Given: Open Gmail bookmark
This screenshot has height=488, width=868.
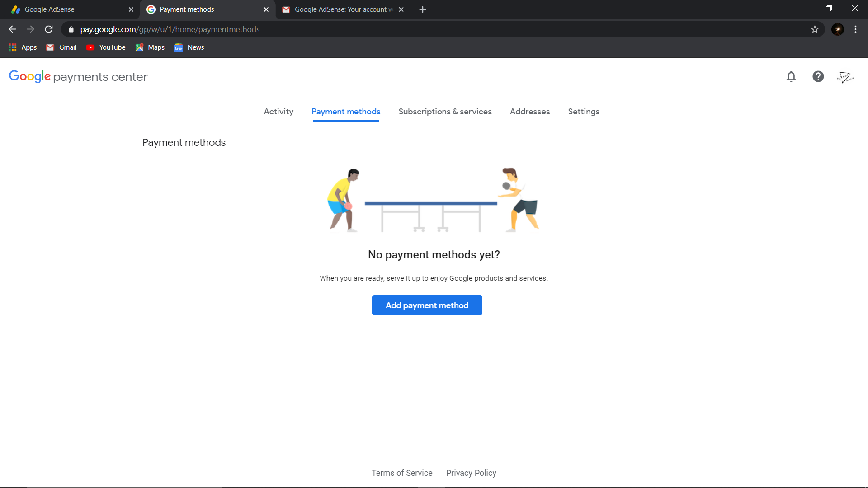Looking at the screenshot, I should pos(62,47).
